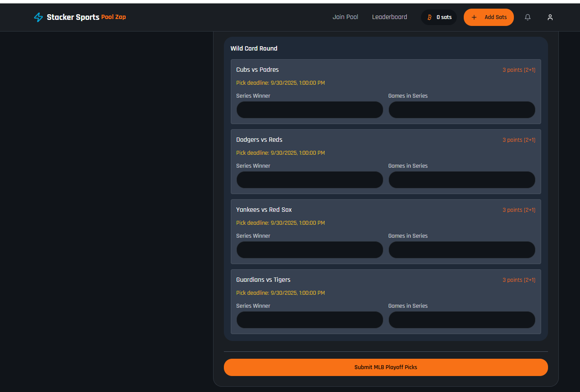Click 3 points label on Guardians vs Tigers
The height and width of the screenshot is (392, 580).
click(519, 280)
